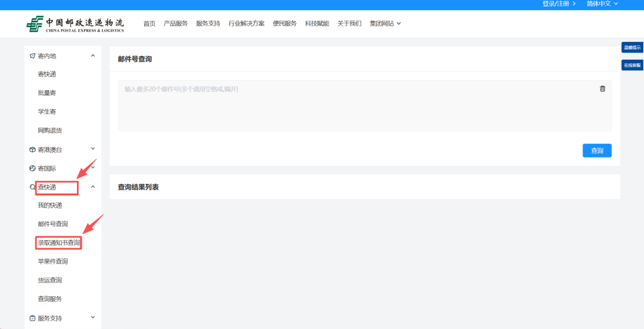The width and height of the screenshot is (644, 329).
Task: Select 寄快递 in the sidebar
Action: point(47,75)
